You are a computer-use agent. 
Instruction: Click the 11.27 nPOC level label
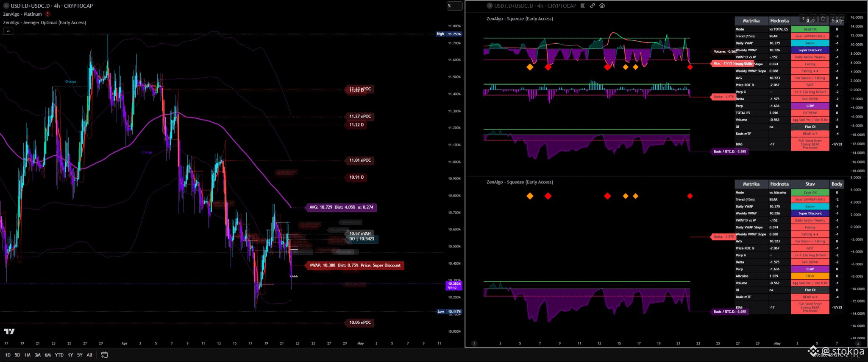[x=360, y=116]
